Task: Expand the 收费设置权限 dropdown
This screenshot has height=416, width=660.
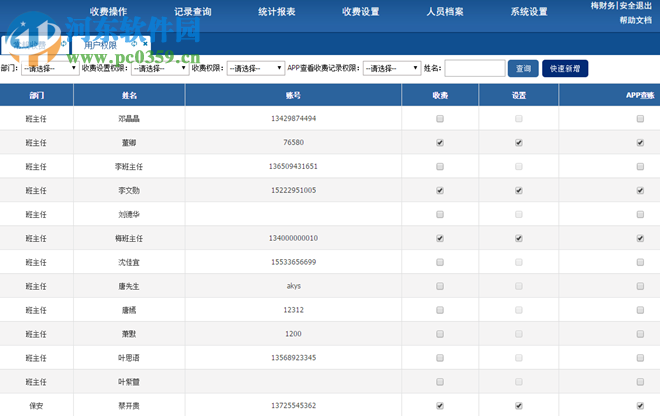Action: pos(160,68)
